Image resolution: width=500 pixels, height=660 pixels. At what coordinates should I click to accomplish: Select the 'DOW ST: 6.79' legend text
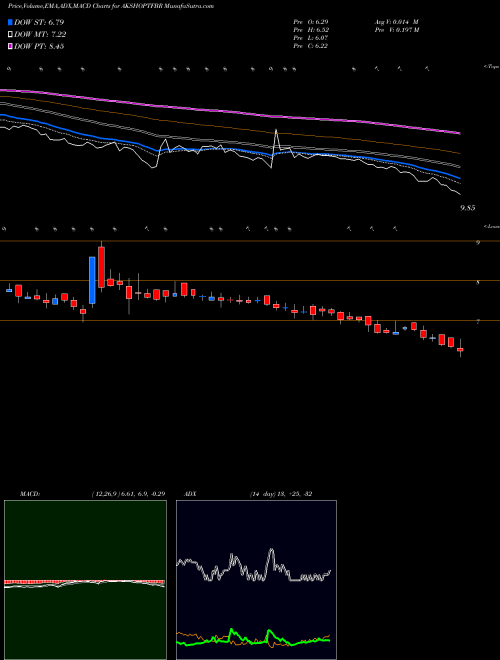pos(39,22)
